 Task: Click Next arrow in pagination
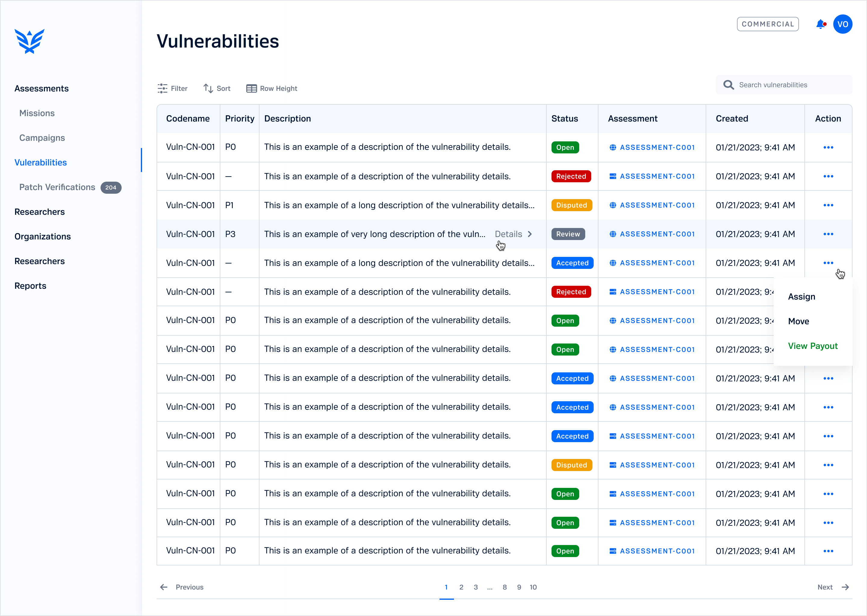(x=845, y=587)
